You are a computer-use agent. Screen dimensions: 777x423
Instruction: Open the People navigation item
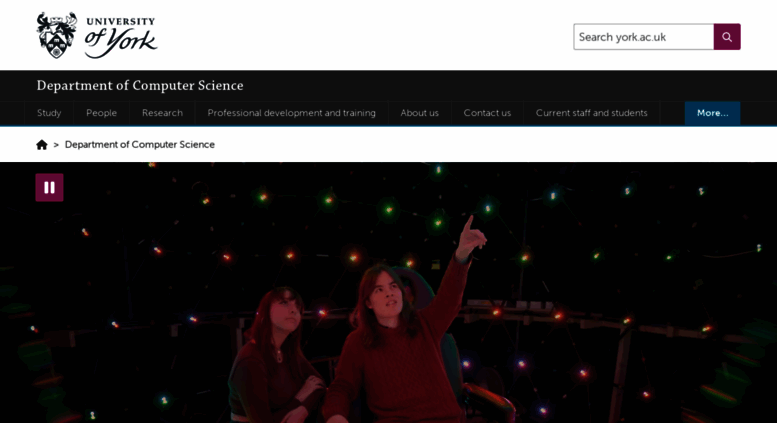[x=102, y=113]
